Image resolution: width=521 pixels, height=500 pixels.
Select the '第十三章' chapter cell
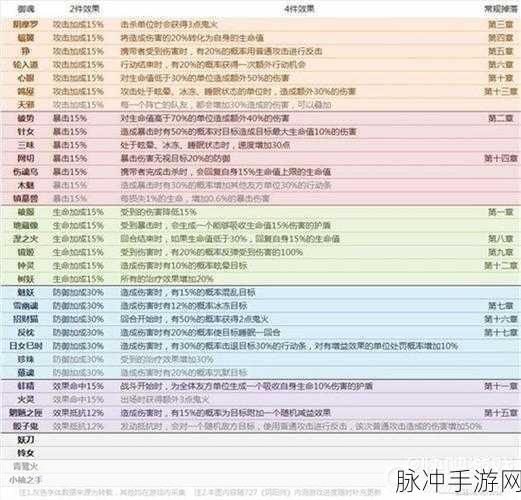point(501,91)
